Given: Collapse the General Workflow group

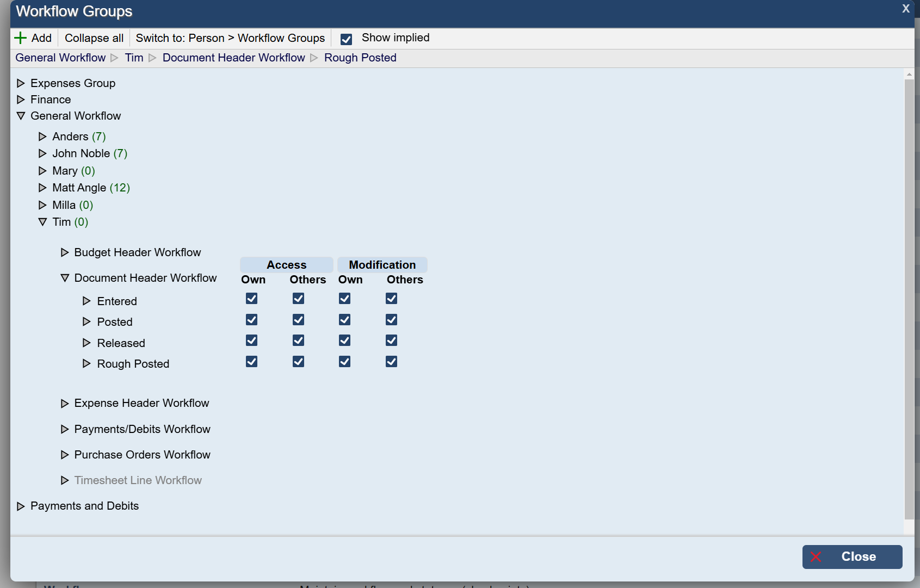Looking at the screenshot, I should click(x=21, y=116).
